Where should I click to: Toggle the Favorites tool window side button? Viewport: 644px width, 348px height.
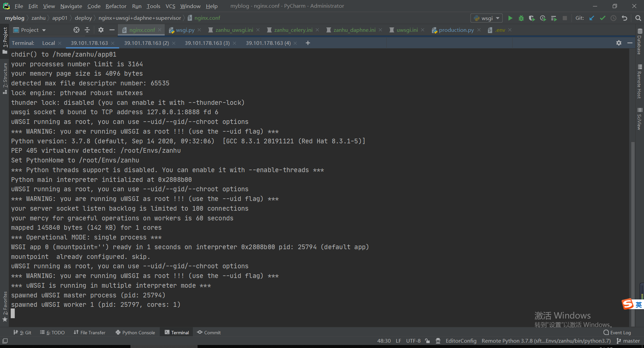5,306
